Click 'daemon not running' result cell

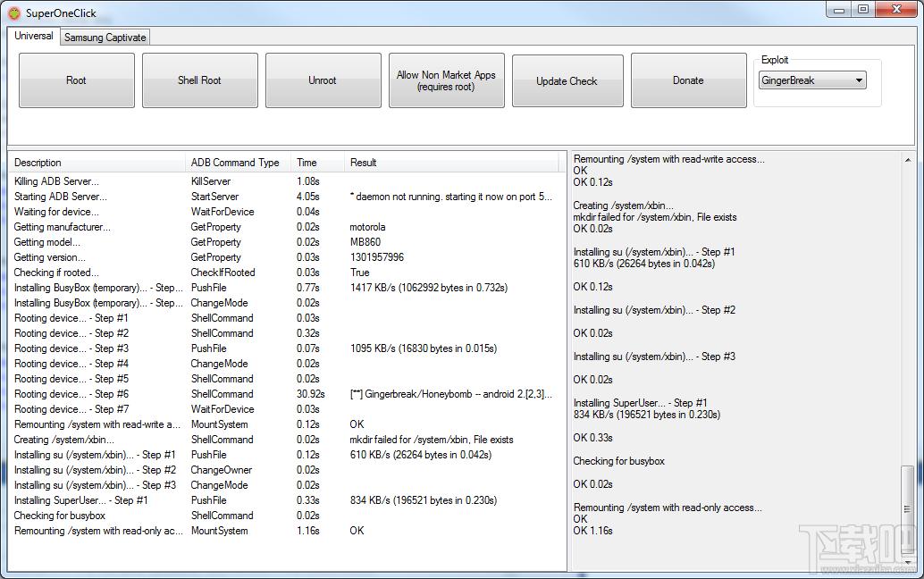click(x=450, y=197)
